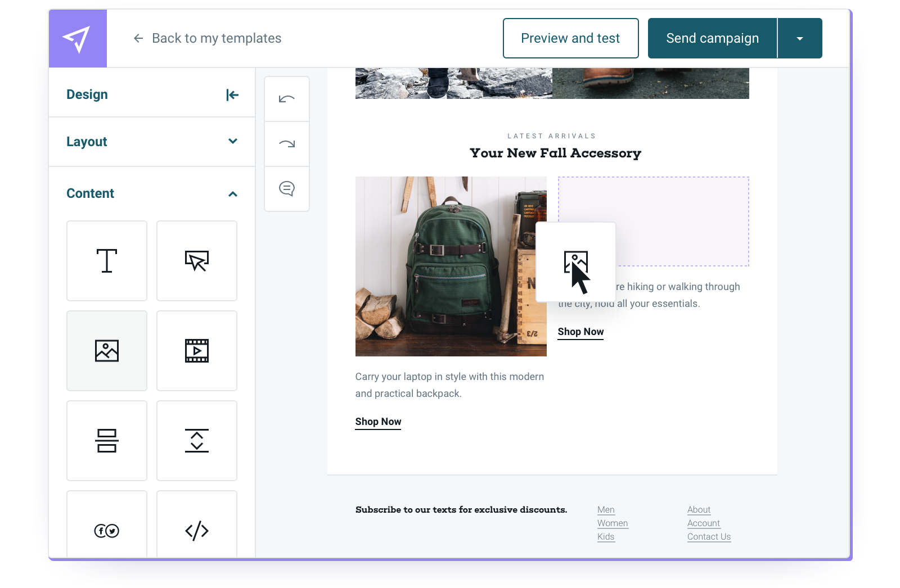The height and width of the screenshot is (588, 900).
Task: Click the Send campaign button
Action: click(x=712, y=38)
